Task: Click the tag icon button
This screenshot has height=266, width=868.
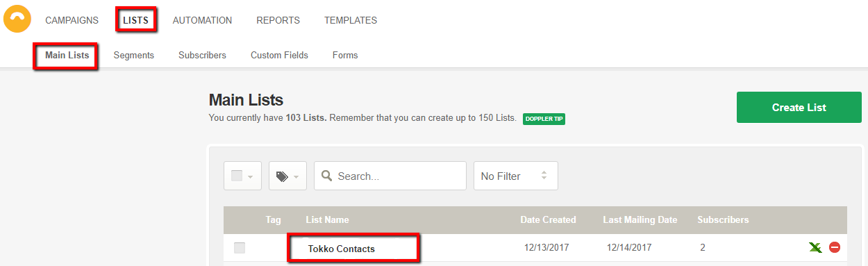Action: (x=282, y=176)
